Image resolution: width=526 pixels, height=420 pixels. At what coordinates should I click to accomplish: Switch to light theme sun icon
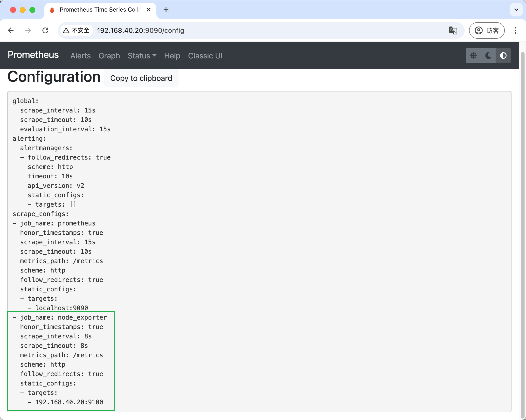tap(473, 56)
